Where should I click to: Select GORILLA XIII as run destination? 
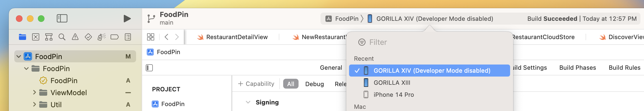click(x=392, y=83)
